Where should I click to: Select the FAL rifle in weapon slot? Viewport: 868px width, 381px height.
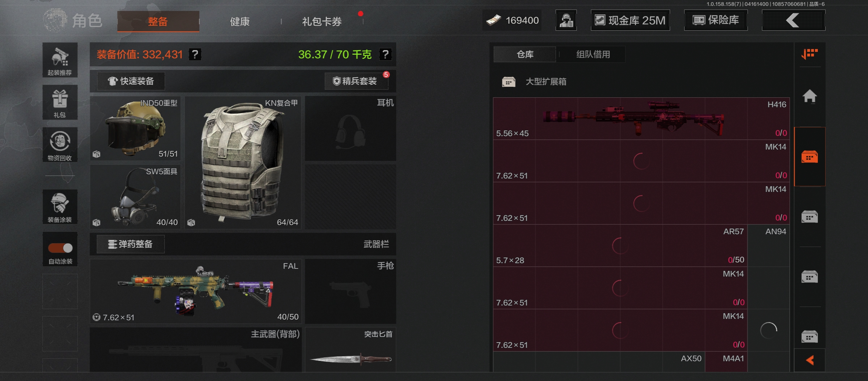tap(196, 291)
